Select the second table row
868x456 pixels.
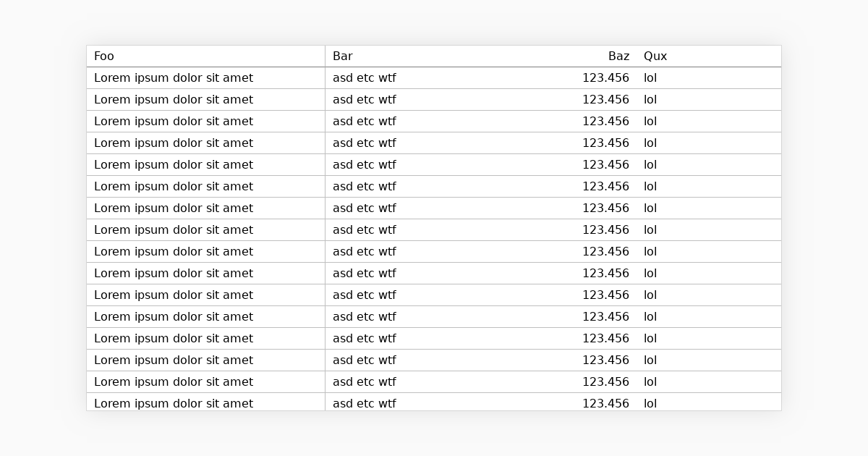pos(434,99)
